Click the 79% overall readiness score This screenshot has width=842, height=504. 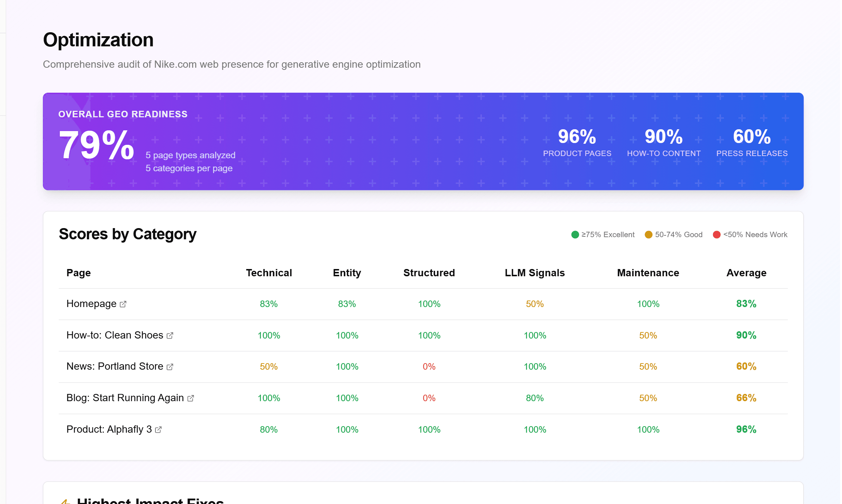pyautogui.click(x=96, y=145)
